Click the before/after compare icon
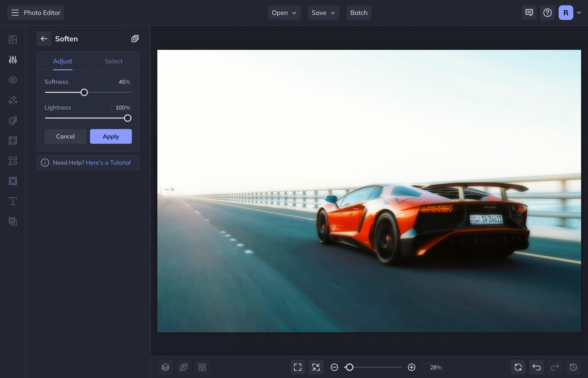This screenshot has height=378, width=588. click(183, 367)
